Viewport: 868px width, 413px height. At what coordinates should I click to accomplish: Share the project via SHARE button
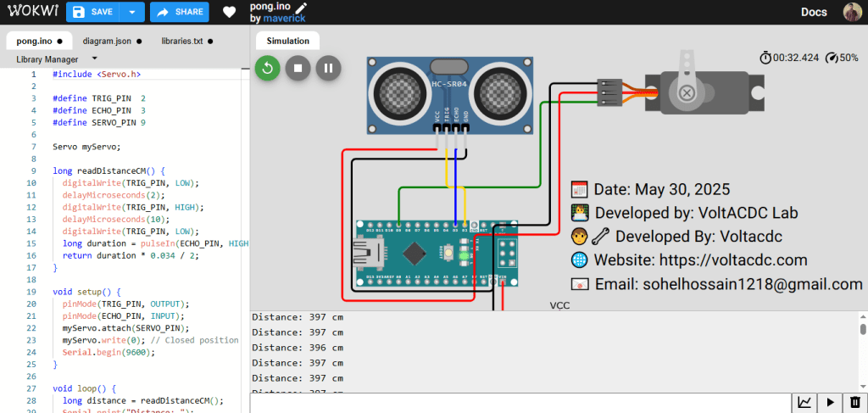click(180, 12)
